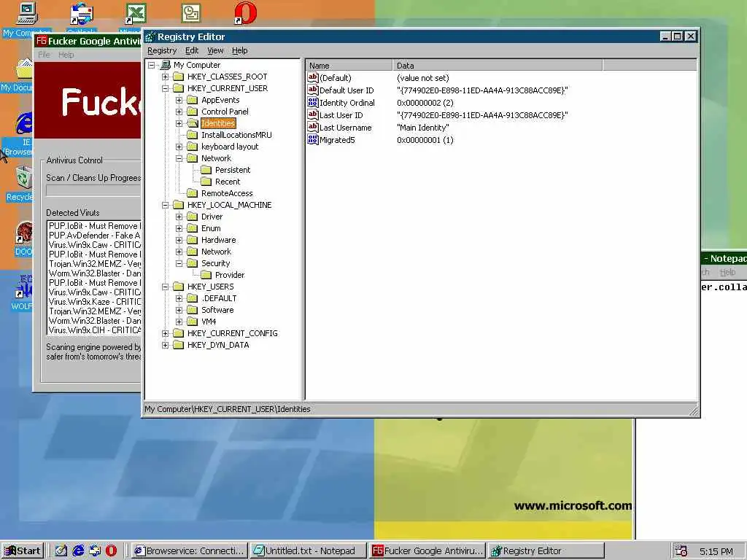Select the Identities folder icon
This screenshot has width=747, height=560.
[193, 123]
